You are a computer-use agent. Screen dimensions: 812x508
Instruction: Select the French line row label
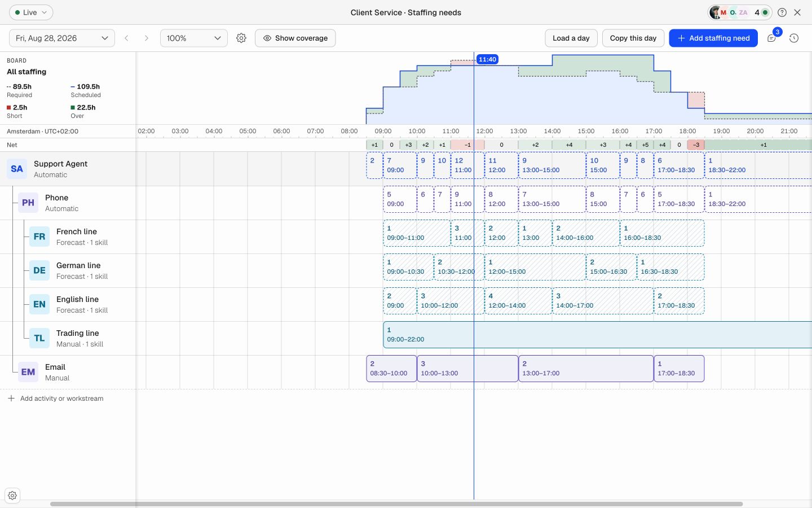click(77, 231)
